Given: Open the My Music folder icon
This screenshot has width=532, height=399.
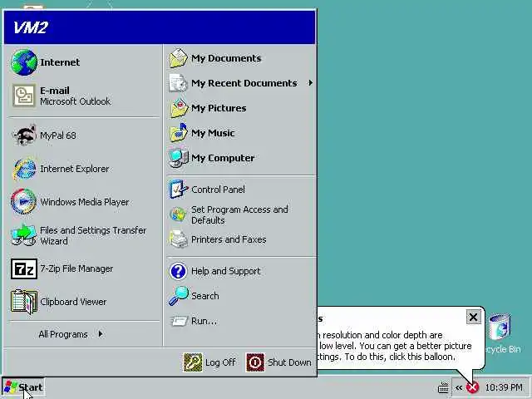Looking at the screenshot, I should (179, 133).
